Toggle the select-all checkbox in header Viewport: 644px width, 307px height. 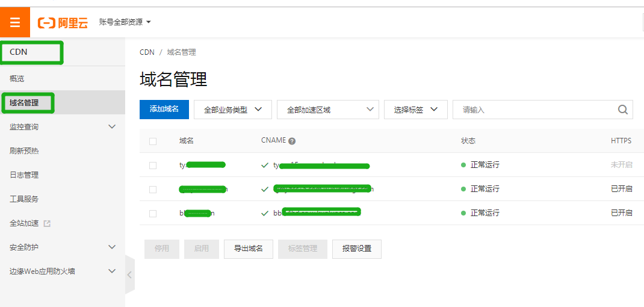(153, 141)
